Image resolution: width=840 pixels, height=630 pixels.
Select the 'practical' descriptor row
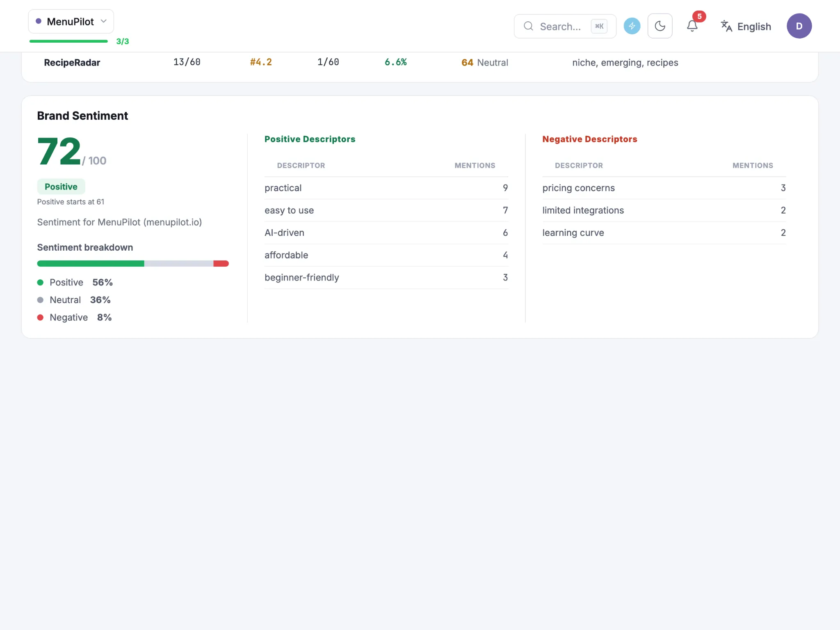pyautogui.click(x=386, y=188)
